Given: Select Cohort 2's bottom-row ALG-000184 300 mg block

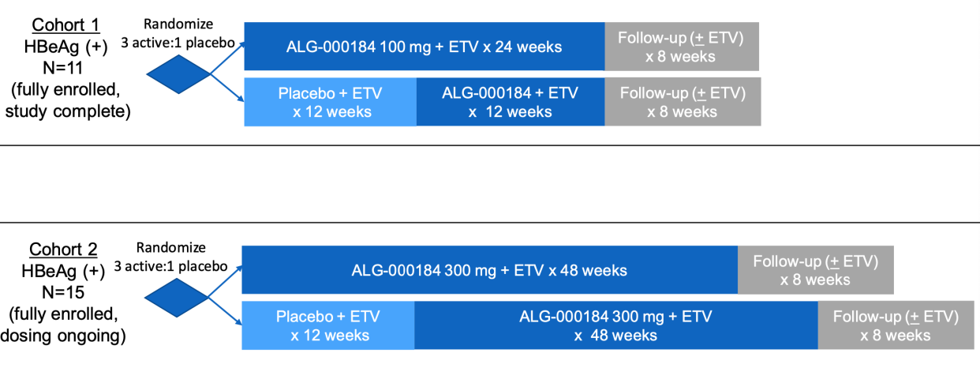Looking at the screenshot, I should pos(615,325).
